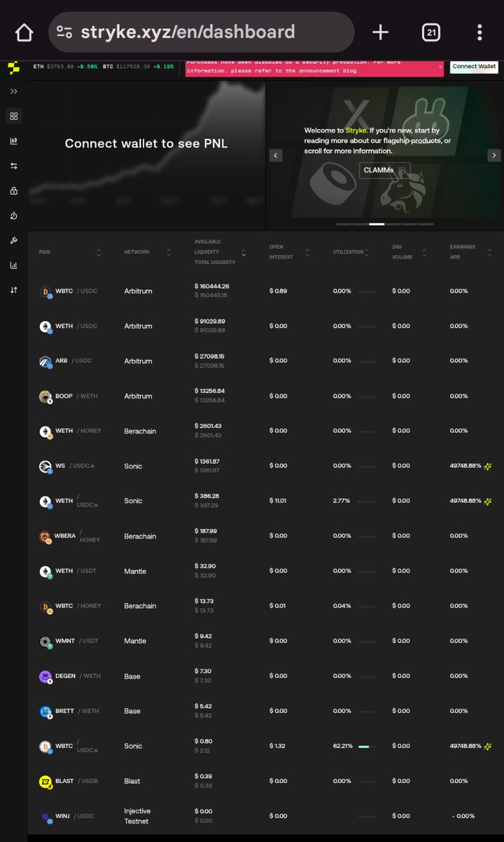
Task: Click the 0.04% utilization value
Action: 342,606
